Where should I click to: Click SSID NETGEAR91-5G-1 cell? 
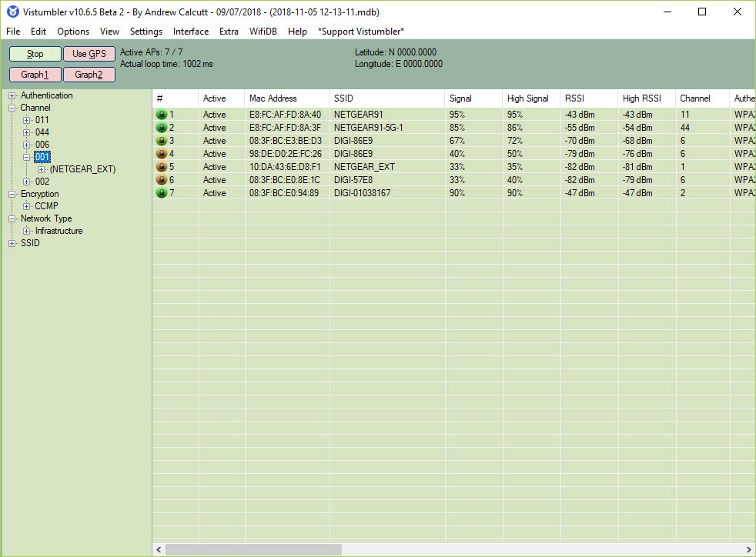(368, 128)
